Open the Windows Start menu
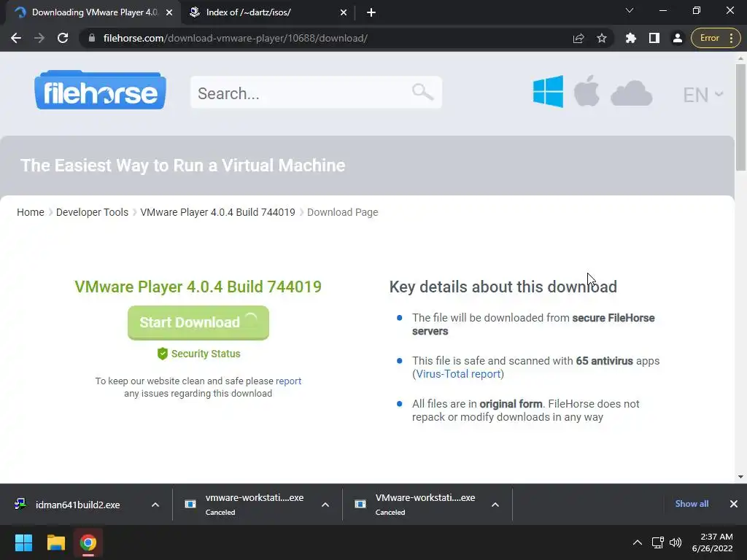This screenshot has height=560, width=747. click(23, 542)
